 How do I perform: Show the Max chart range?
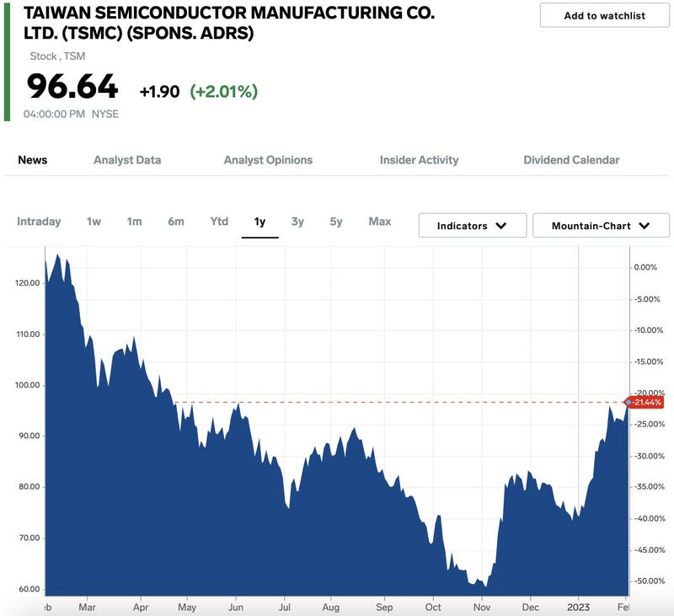[380, 222]
